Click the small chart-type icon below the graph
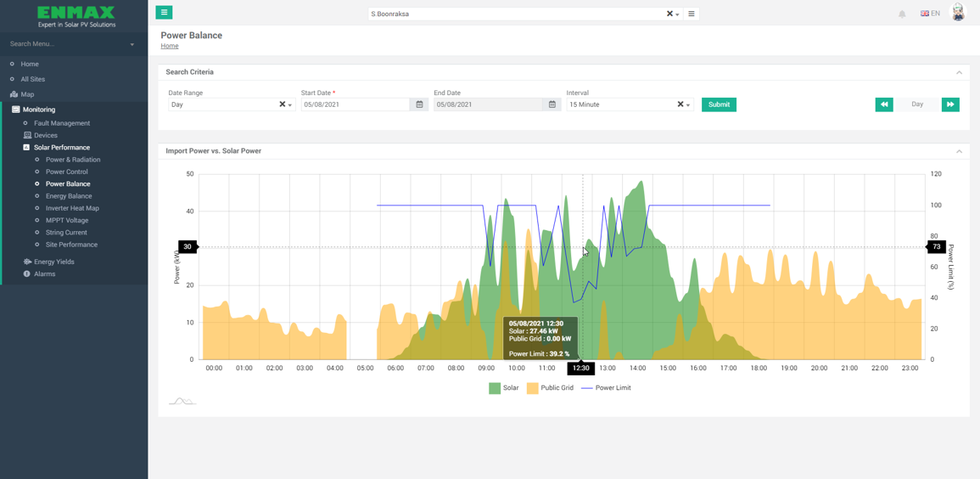 click(x=182, y=401)
